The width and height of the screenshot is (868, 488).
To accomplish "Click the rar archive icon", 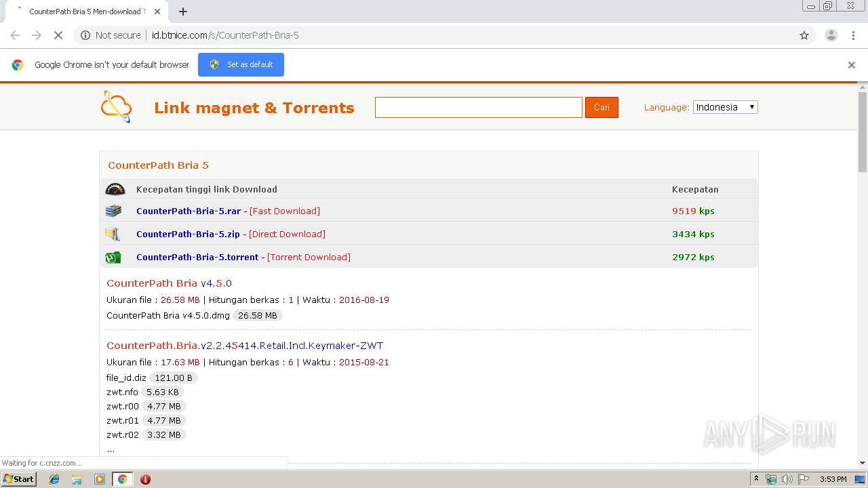I will coord(113,211).
